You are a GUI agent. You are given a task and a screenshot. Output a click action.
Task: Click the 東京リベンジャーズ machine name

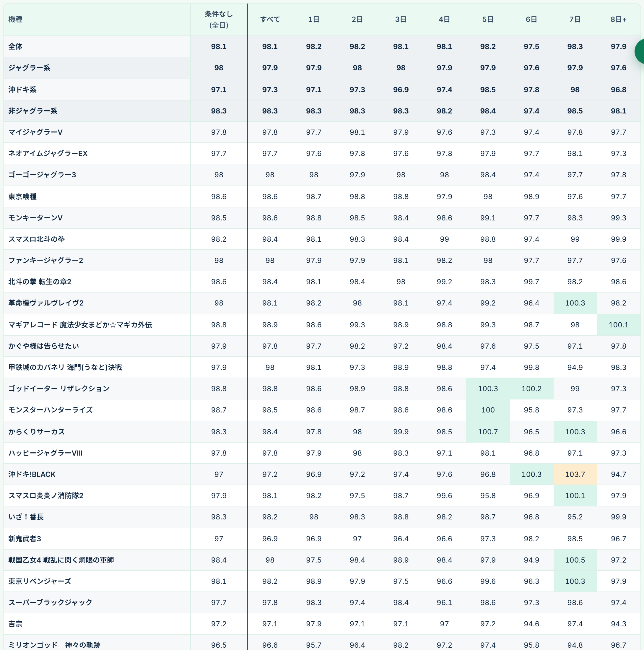tap(40, 581)
